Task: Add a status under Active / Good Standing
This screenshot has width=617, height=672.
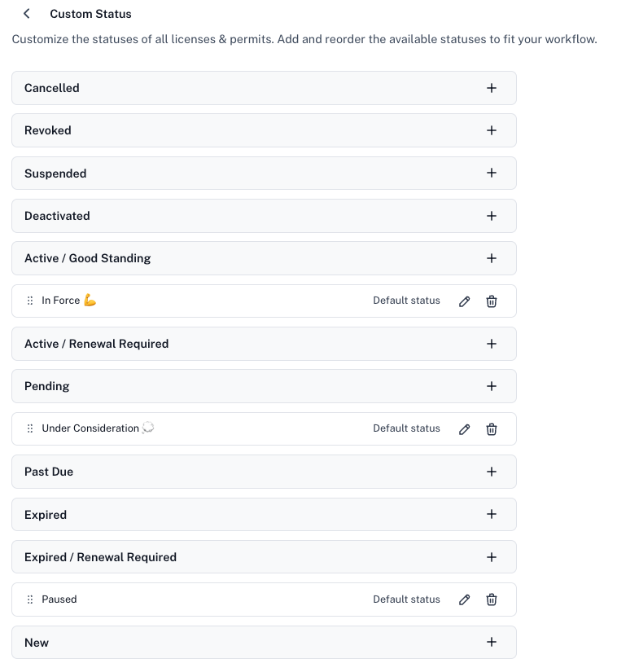Action: tap(492, 258)
